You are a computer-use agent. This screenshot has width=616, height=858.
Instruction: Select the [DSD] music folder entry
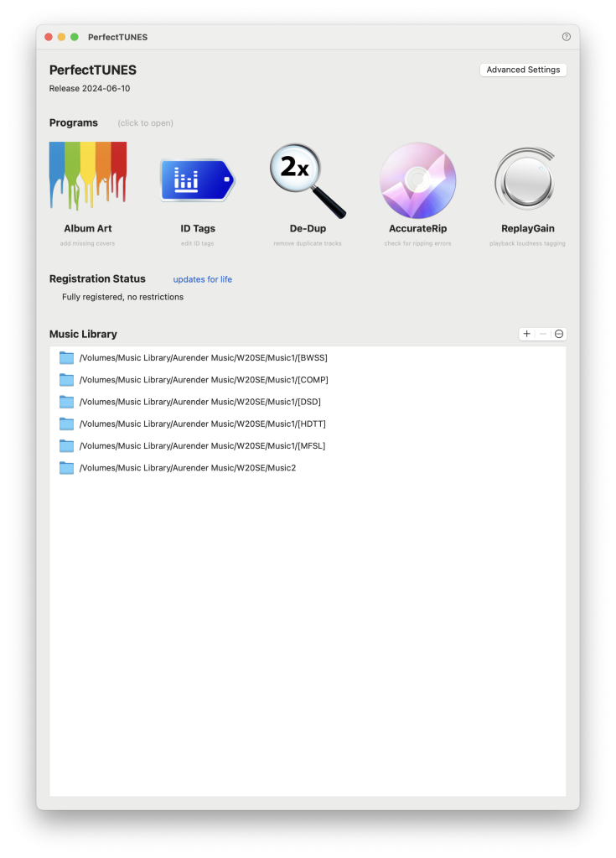click(x=199, y=402)
